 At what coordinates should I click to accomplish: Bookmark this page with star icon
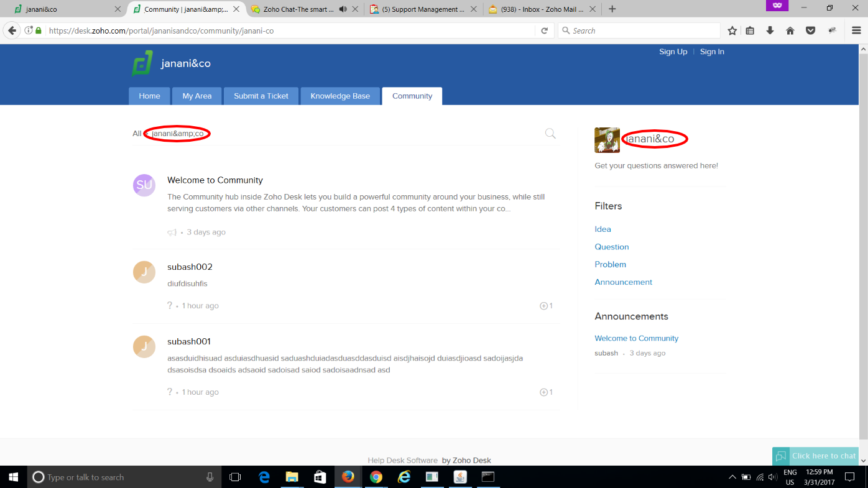[x=732, y=30]
